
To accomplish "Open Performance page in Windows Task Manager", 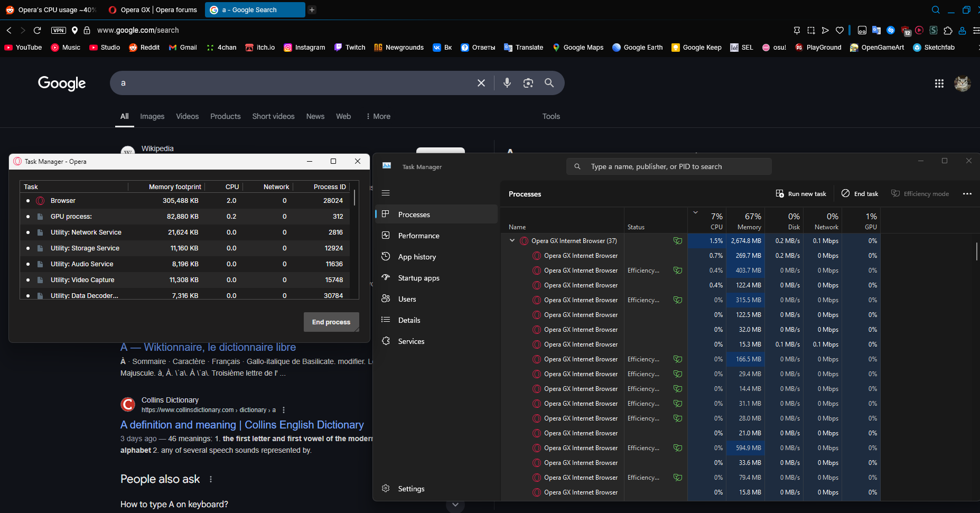I will (x=436, y=236).
